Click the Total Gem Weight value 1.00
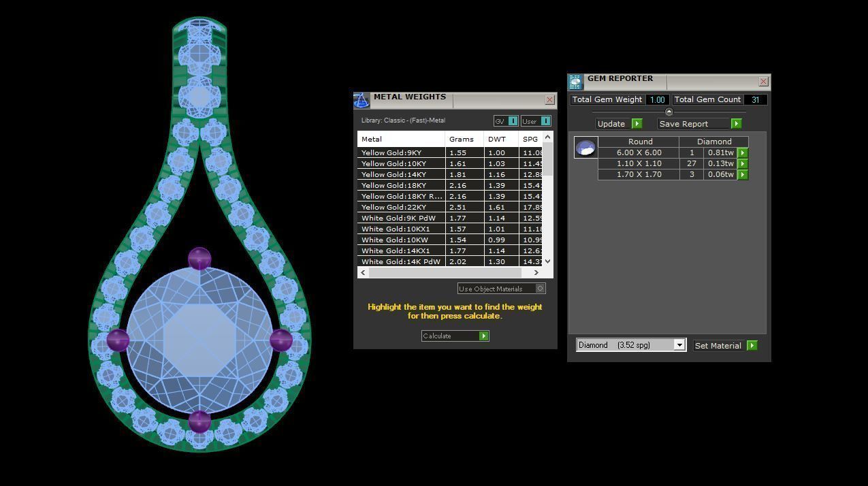Image resolution: width=868 pixels, height=486 pixels. tap(657, 99)
